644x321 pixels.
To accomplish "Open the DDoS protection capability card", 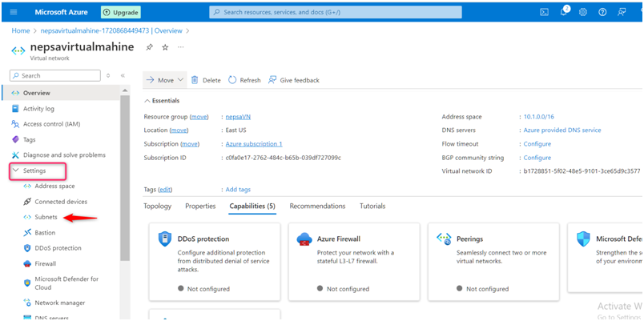I will [x=215, y=262].
